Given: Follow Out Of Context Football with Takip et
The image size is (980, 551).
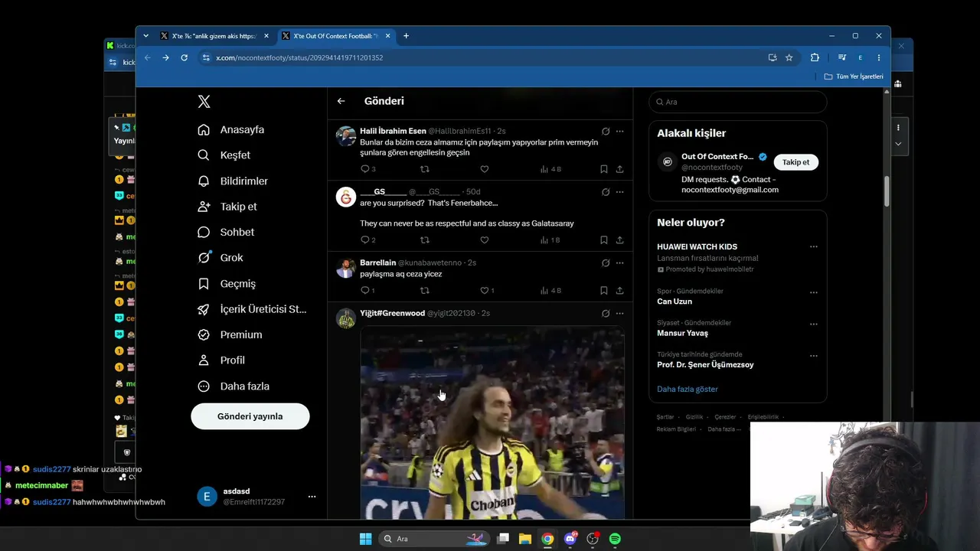Looking at the screenshot, I should point(795,162).
